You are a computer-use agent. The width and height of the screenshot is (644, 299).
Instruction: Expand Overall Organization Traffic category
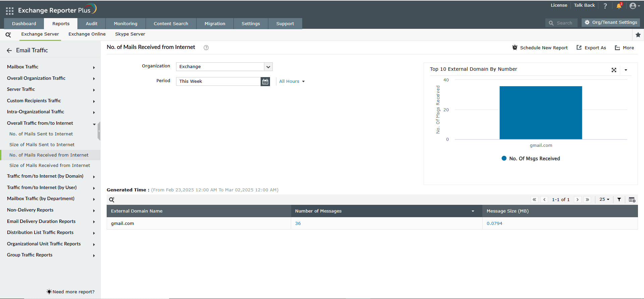[x=94, y=79]
